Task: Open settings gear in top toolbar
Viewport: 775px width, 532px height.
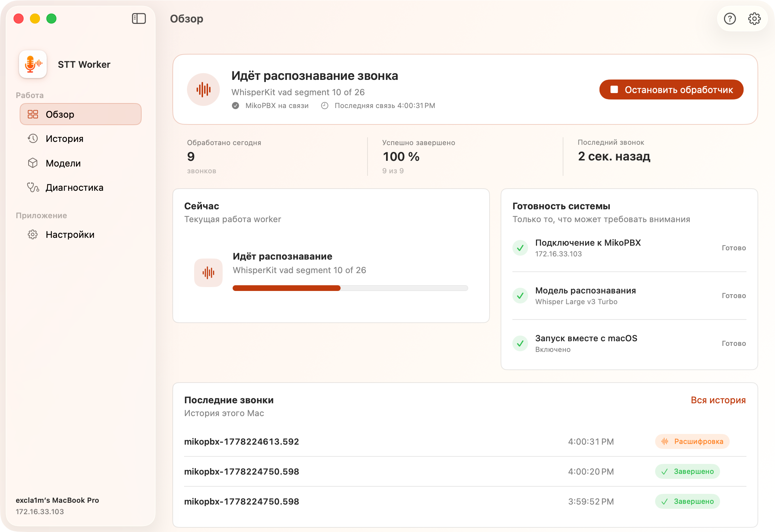Action: 754,19
